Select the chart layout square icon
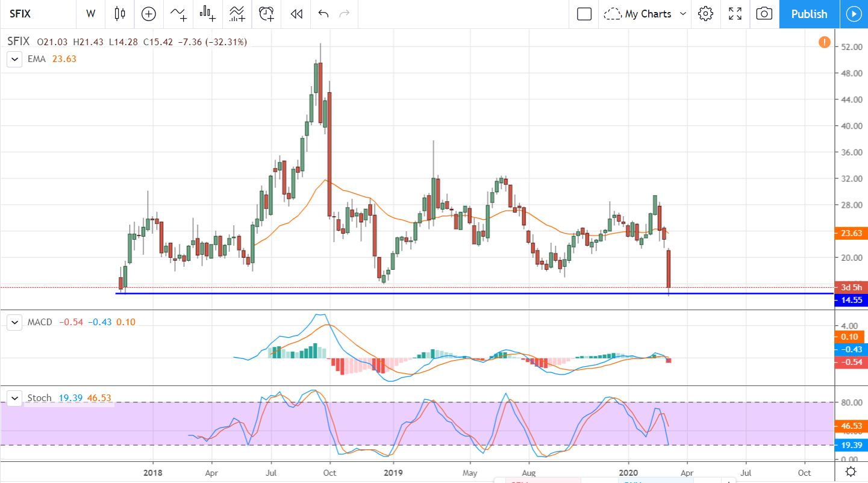This screenshot has height=483, width=868. click(x=584, y=14)
